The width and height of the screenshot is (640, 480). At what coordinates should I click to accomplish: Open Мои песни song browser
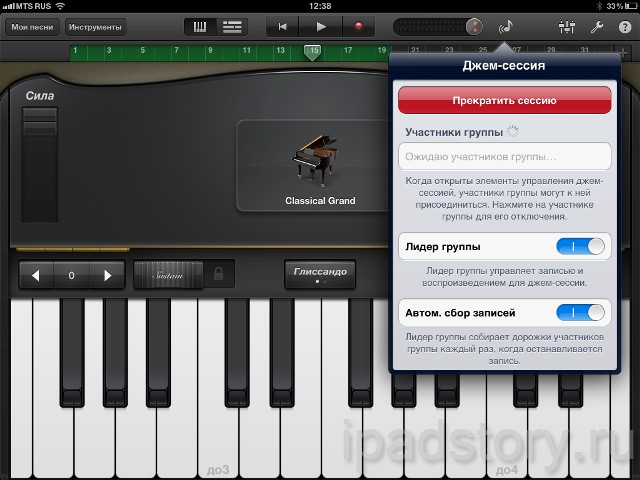tap(32, 27)
